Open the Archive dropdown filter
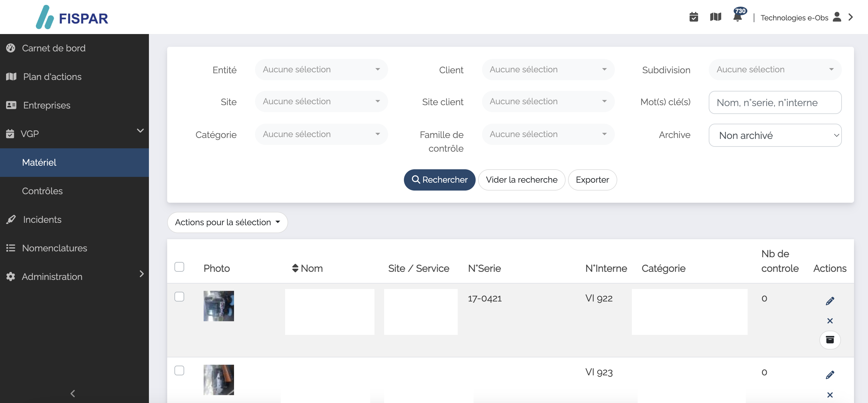This screenshot has width=868, height=403. click(x=774, y=135)
